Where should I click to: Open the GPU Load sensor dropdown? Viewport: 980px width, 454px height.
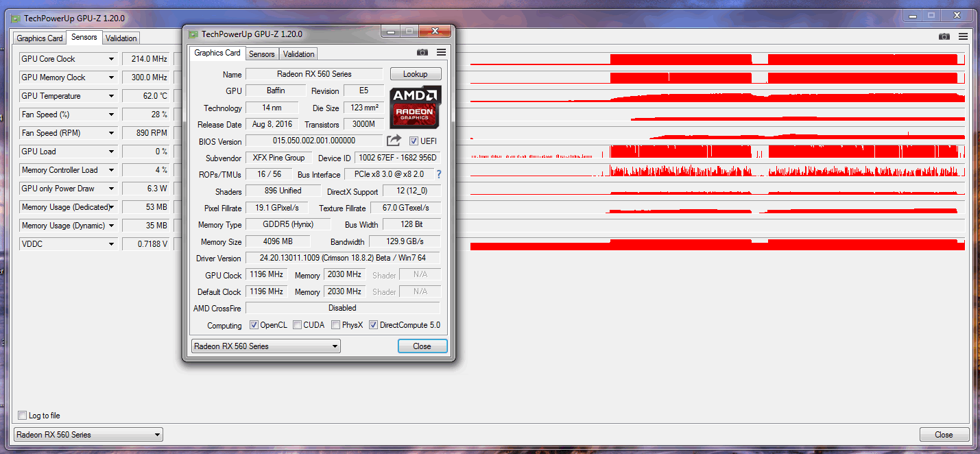111,152
